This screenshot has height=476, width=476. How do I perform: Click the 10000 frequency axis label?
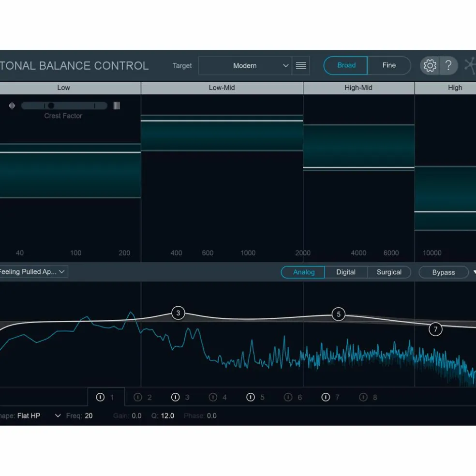(x=432, y=253)
